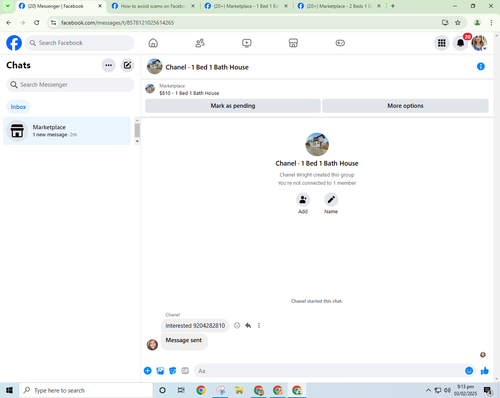React to the Interested message with emoji icon
The width and height of the screenshot is (500, 398).
[237, 326]
